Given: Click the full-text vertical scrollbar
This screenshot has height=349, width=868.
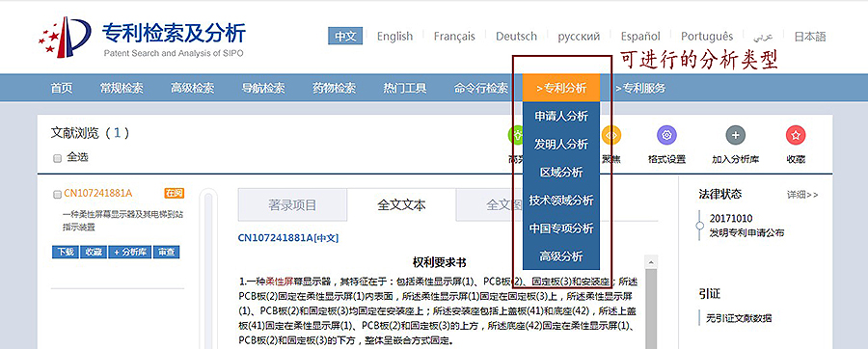Looking at the screenshot, I should pos(651,302).
